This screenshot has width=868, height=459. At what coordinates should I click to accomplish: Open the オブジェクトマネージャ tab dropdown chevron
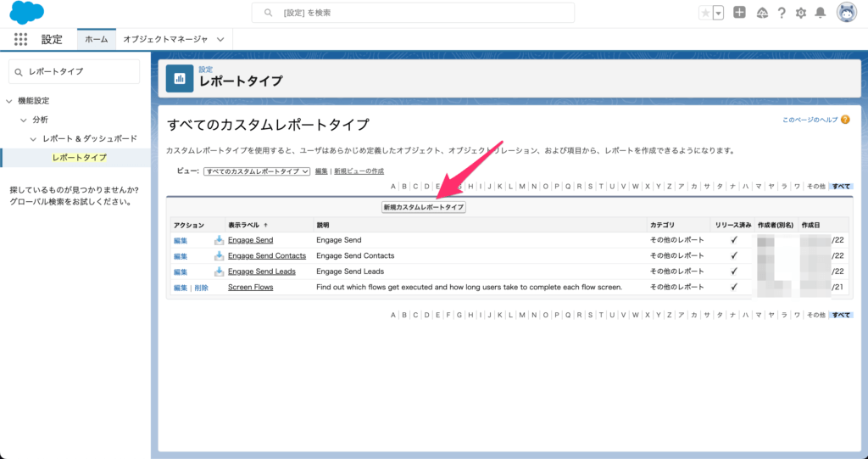click(220, 39)
